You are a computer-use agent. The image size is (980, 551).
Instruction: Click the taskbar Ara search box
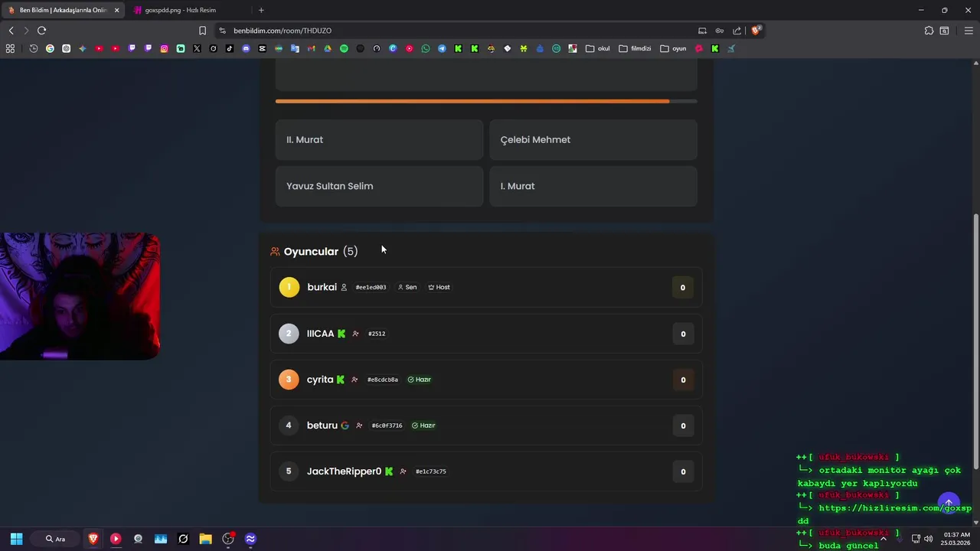(x=55, y=539)
